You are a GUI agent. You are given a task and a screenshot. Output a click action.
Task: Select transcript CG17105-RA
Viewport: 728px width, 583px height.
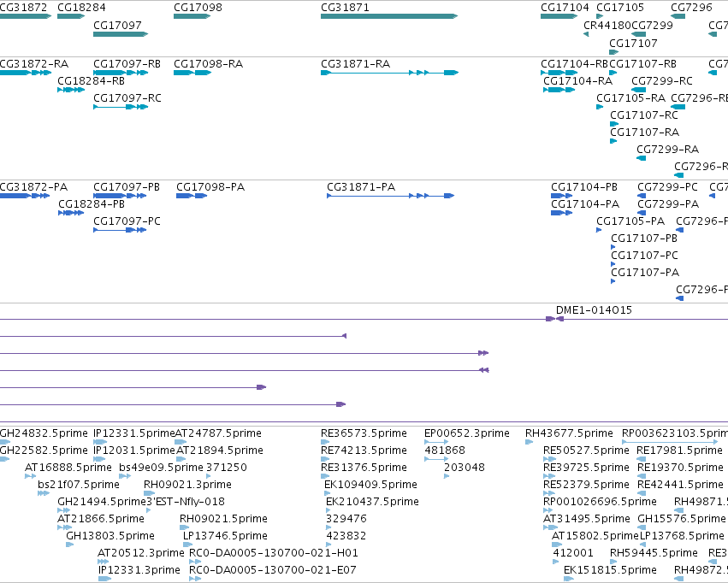600,107
